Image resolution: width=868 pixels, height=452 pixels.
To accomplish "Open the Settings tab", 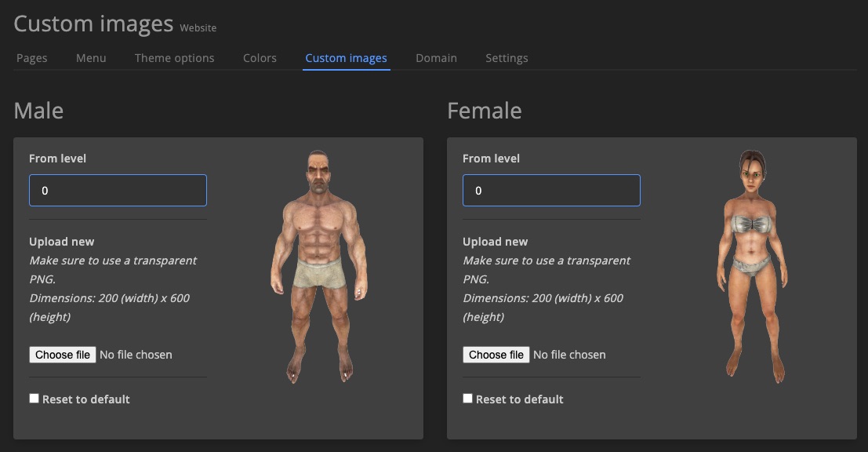I will coord(507,57).
